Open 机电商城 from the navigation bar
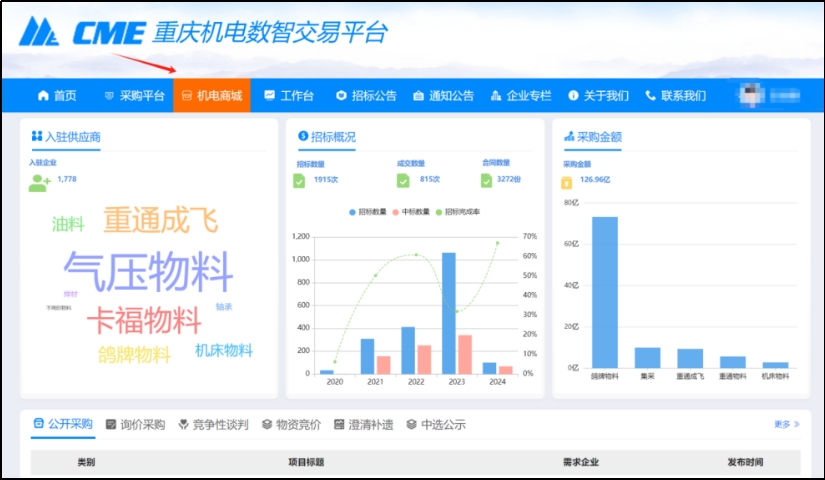This screenshot has height=480, width=825. pos(211,96)
